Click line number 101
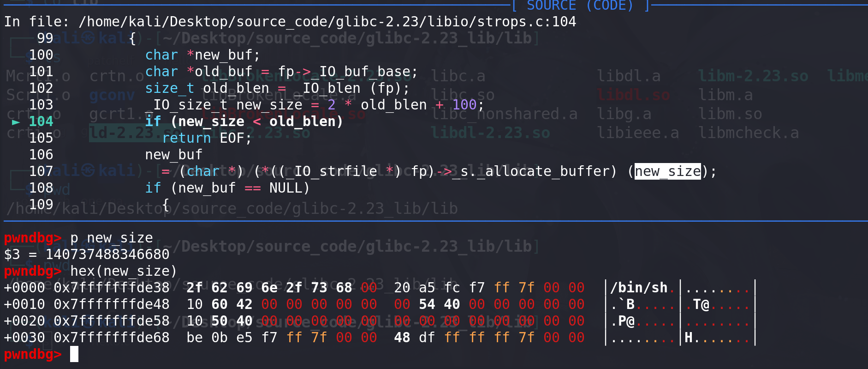Viewport: 868px width, 369px height. (x=41, y=72)
